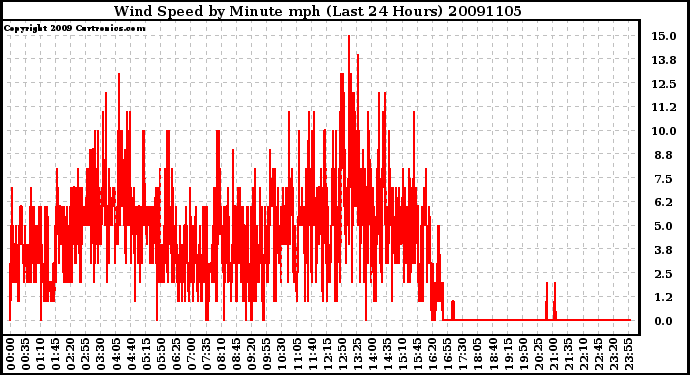The image size is (690, 375).
Task: Click the 7.5 y-axis label
Action: pyautogui.click(x=664, y=179)
